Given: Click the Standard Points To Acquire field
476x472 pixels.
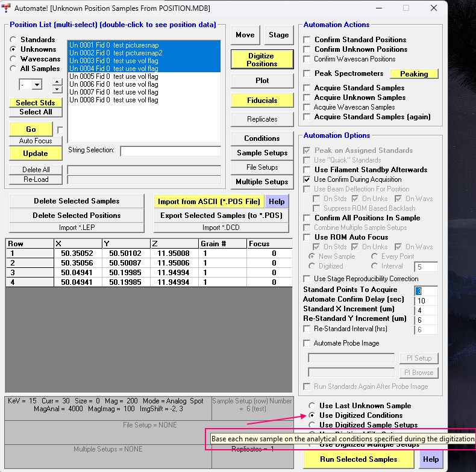Looking at the screenshot, I should point(427,291).
